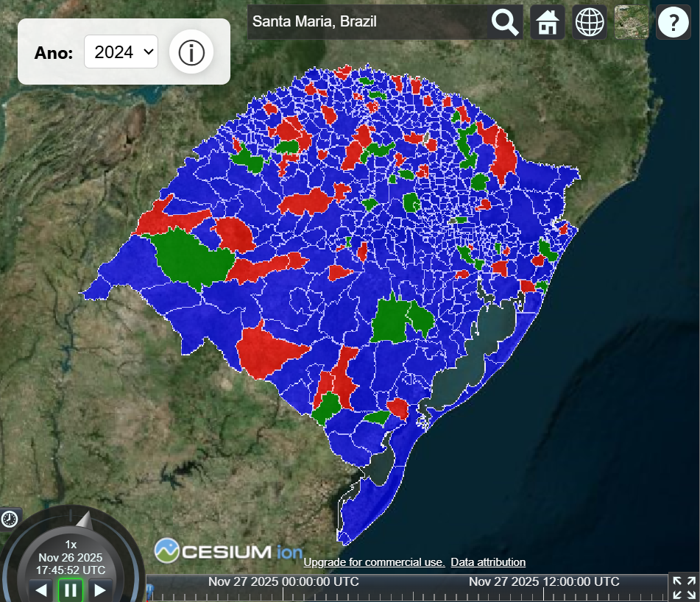The width and height of the screenshot is (700, 602).
Task: Click the search magnifier icon
Action: tap(505, 22)
